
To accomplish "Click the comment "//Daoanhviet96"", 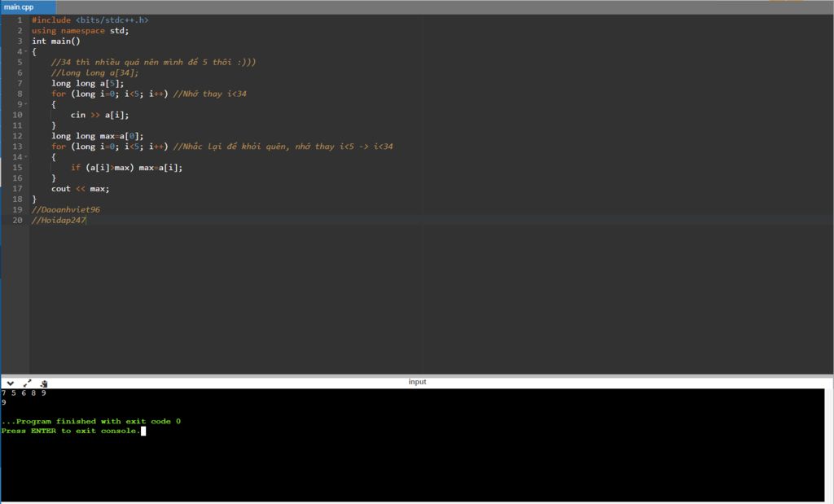I will [65, 209].
